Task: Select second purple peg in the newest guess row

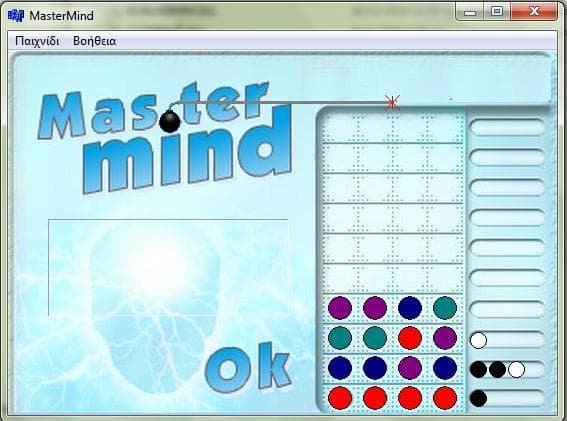Action: 375,308
